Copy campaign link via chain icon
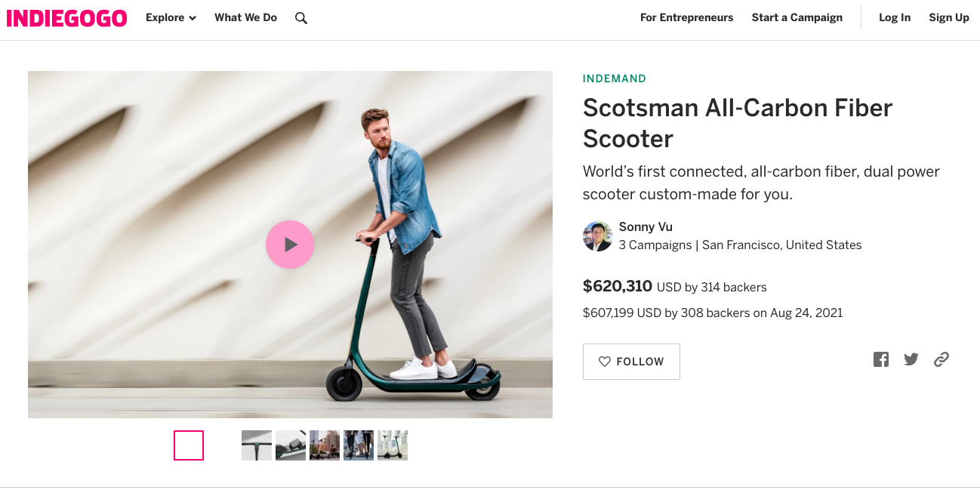The image size is (980, 496). pyautogui.click(x=941, y=359)
